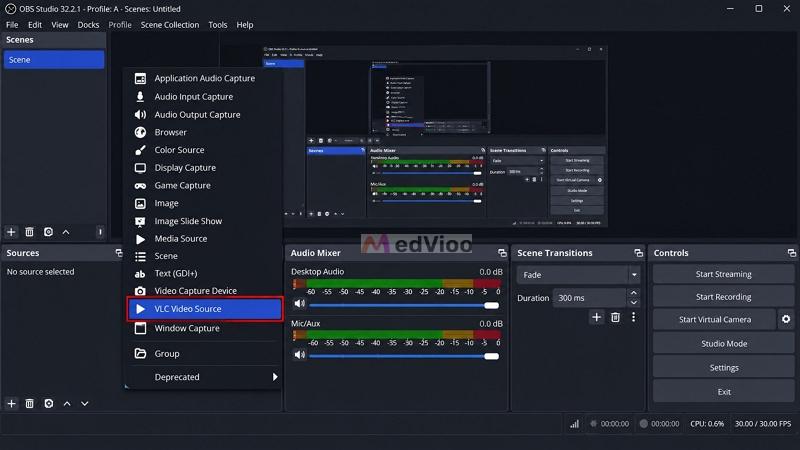Click the globe icon for Browser source
The image size is (800, 450).
coord(140,132)
